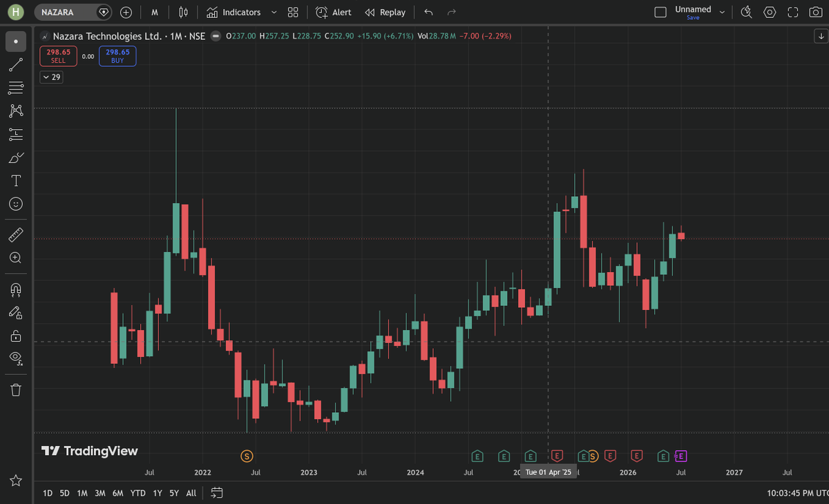Image resolution: width=829 pixels, height=504 pixels.
Task: Redo the last chart action
Action: 452,12
